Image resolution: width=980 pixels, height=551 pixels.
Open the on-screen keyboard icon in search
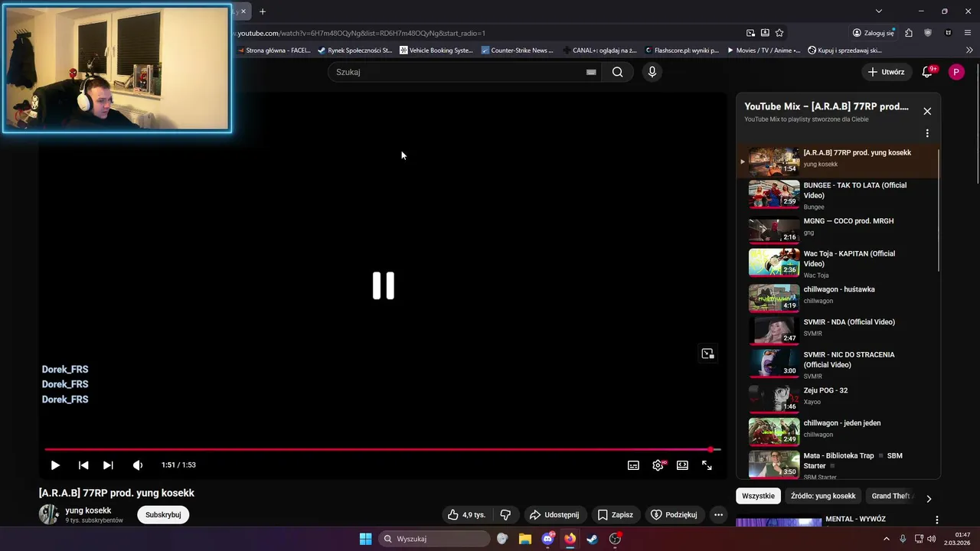point(591,72)
